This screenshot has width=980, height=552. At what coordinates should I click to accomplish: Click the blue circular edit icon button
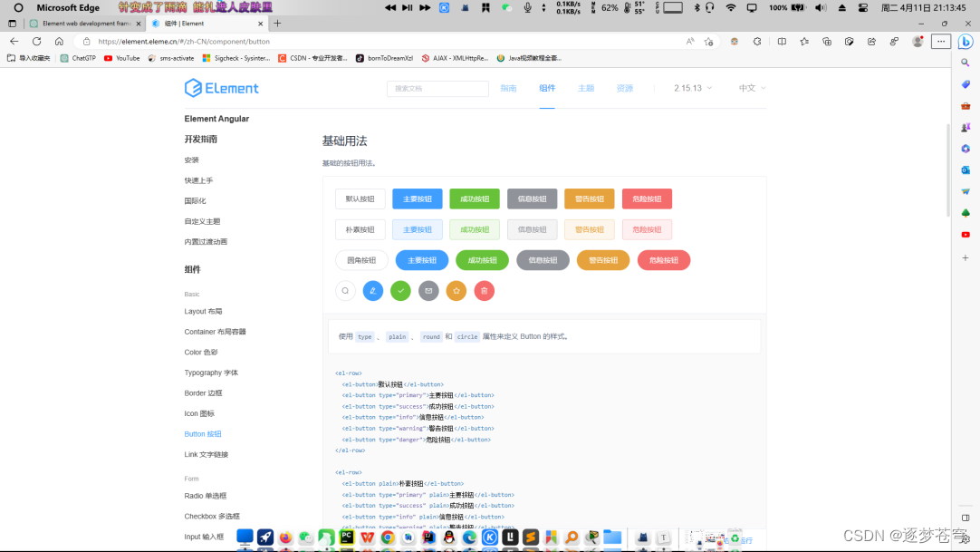click(373, 291)
